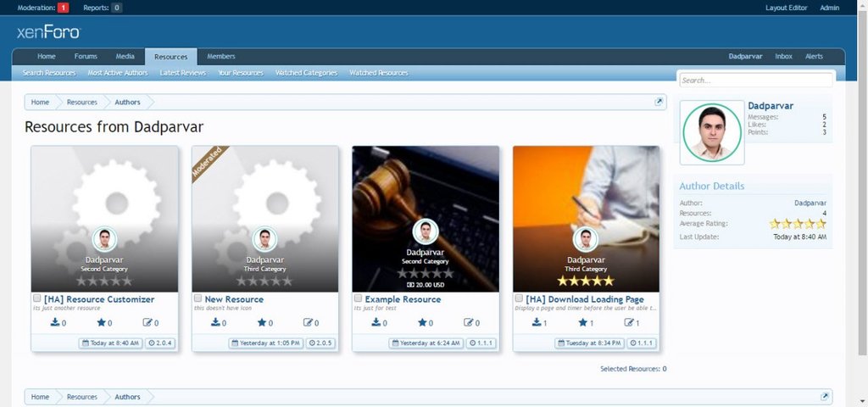This screenshot has height=407, width=868.
Task: Click star rating icon on New Resource card
Action: 262,322
